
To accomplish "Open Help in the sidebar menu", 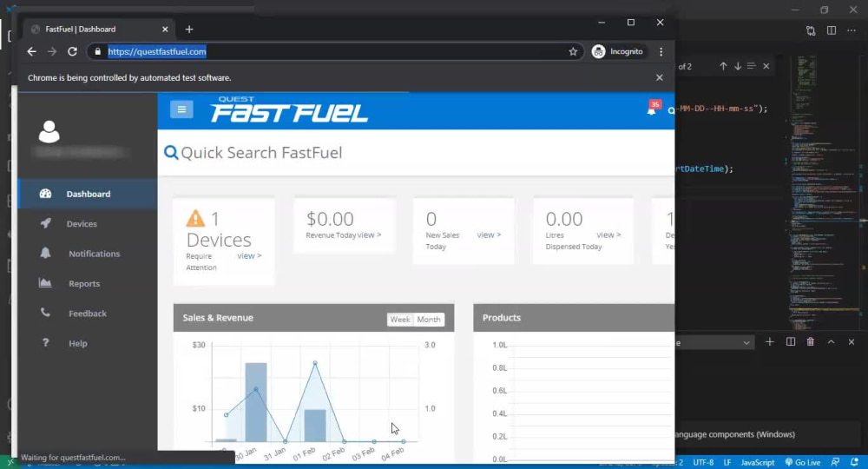I will 88,343.
